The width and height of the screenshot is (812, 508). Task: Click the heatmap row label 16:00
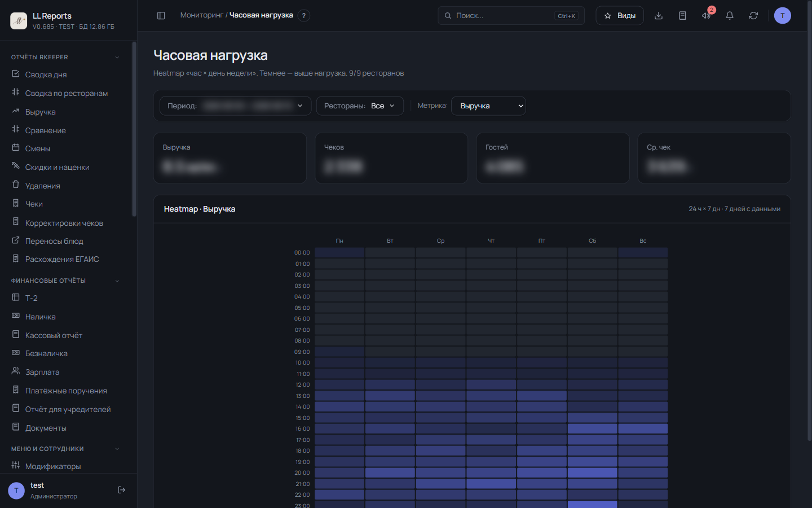point(303,429)
